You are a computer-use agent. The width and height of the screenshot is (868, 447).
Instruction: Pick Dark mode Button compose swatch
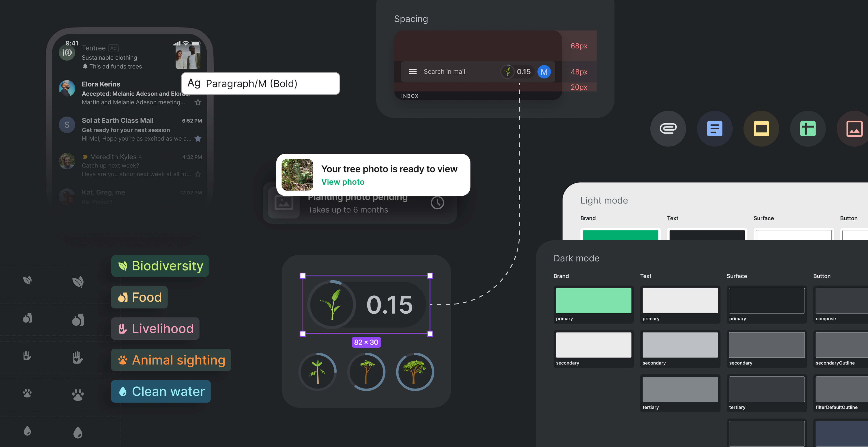point(842,301)
